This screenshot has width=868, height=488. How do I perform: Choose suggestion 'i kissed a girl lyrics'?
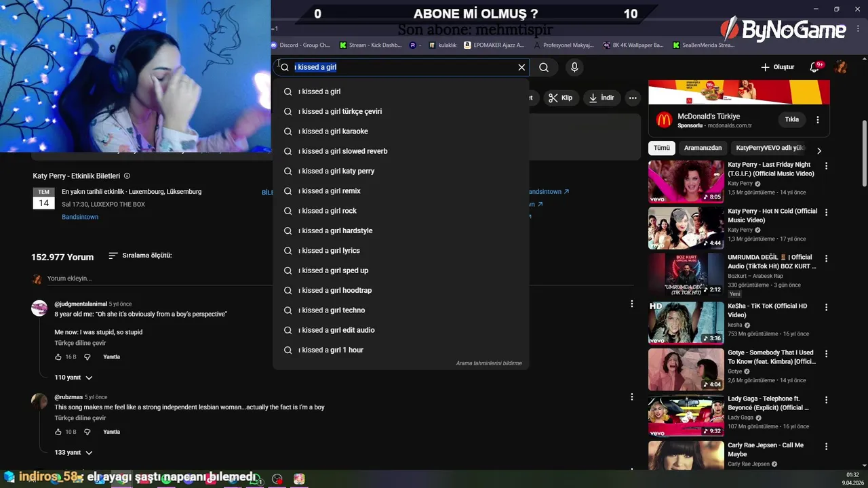(x=401, y=250)
